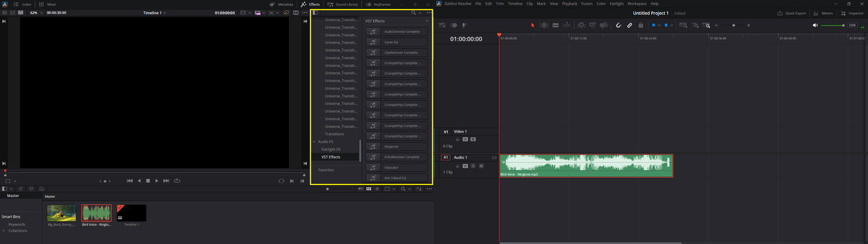Move the timeline zoom slider handle
Screen dimensions: 868x244
click(x=734, y=25)
